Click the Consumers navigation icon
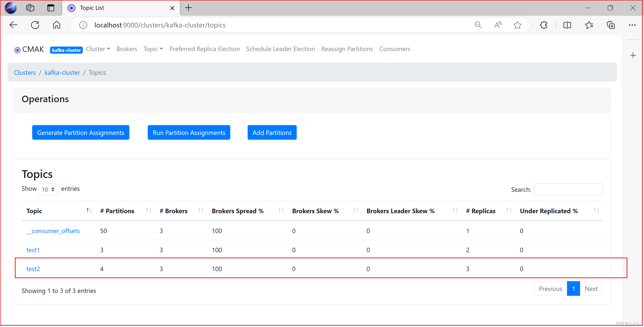The width and height of the screenshot is (644, 327). (395, 49)
